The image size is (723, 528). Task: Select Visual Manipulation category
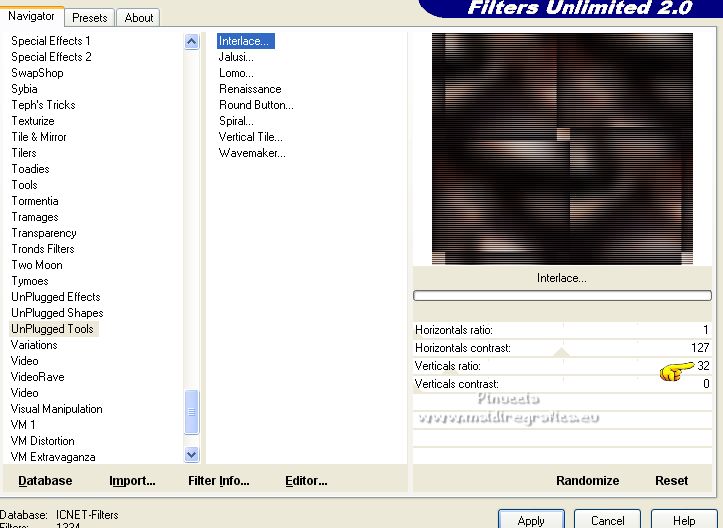[x=57, y=409]
